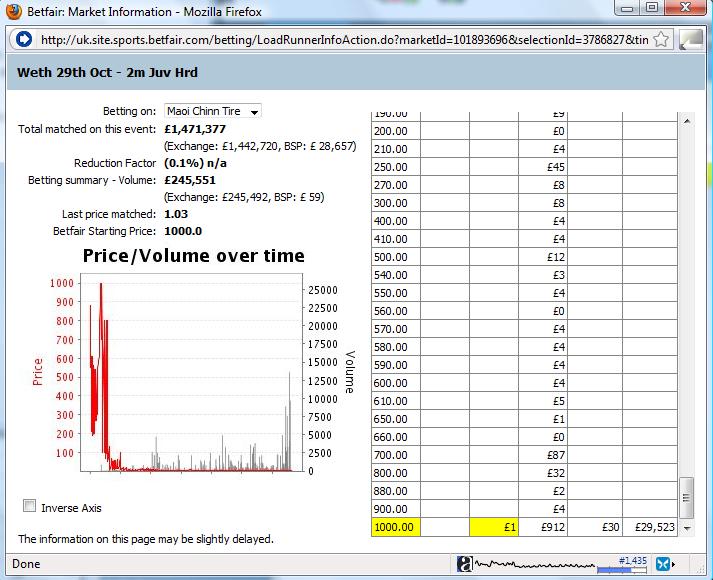713x580 pixels.
Task: Click the 580.00 price row
Action: (x=524, y=347)
